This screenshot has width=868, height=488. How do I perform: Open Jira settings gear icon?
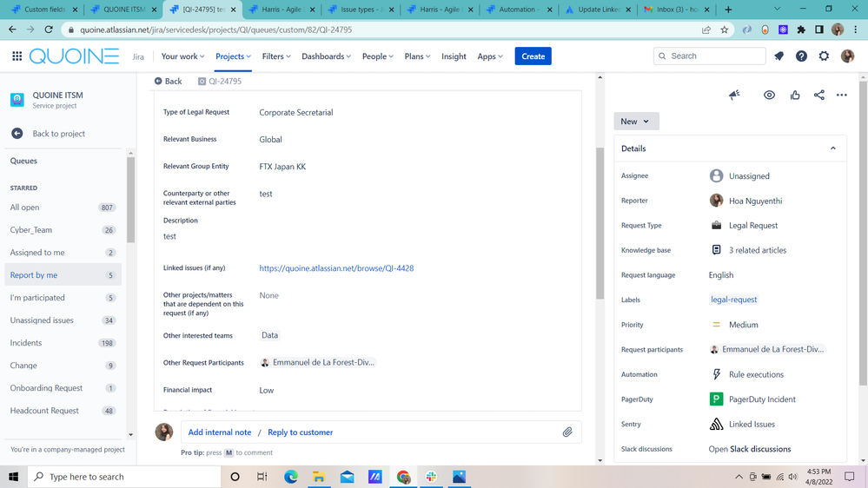coord(824,56)
